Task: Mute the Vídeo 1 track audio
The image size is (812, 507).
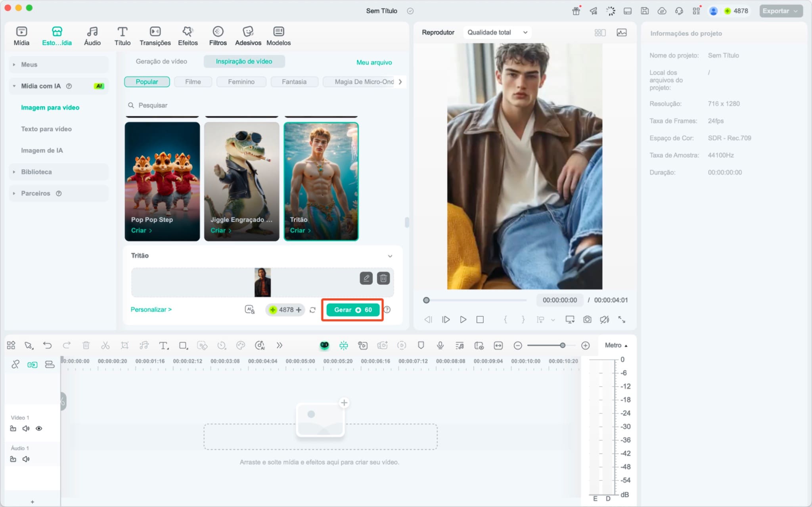Action: (26, 429)
